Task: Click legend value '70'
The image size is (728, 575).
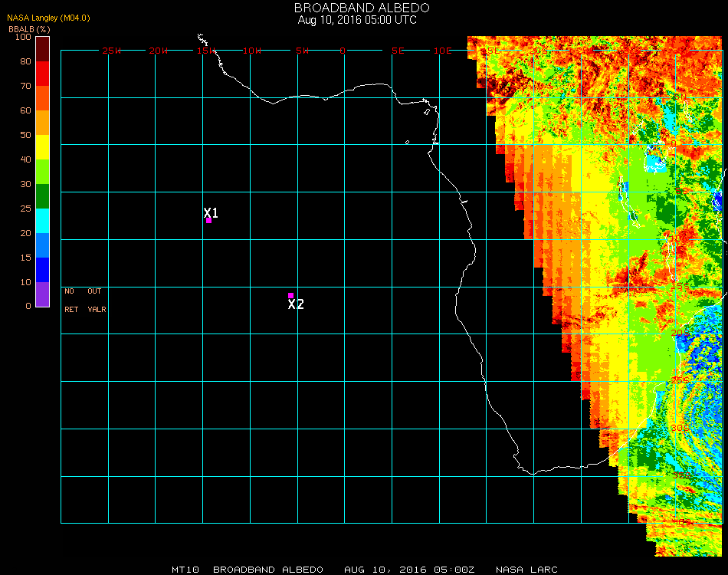Action: (x=25, y=86)
